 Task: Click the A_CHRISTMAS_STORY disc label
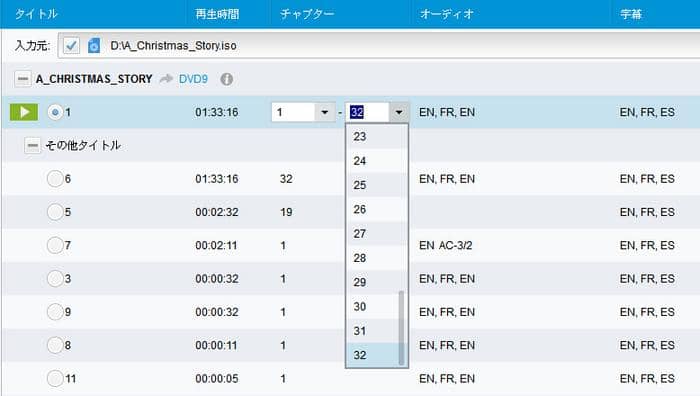coord(94,79)
